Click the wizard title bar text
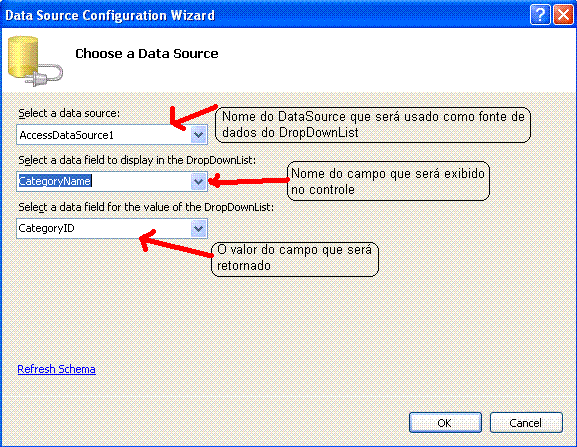The image size is (577, 447). tap(110, 15)
